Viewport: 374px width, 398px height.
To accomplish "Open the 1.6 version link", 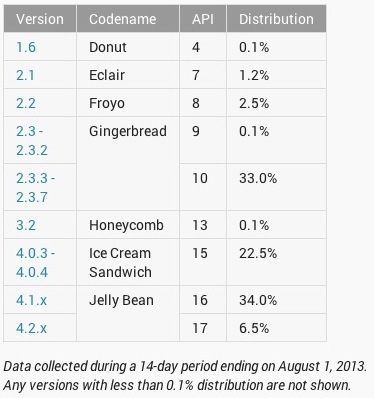I will click(26, 47).
